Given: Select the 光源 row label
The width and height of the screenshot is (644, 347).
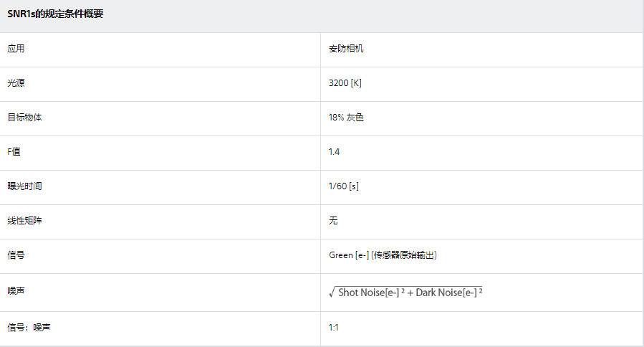Looking at the screenshot, I should [x=16, y=83].
